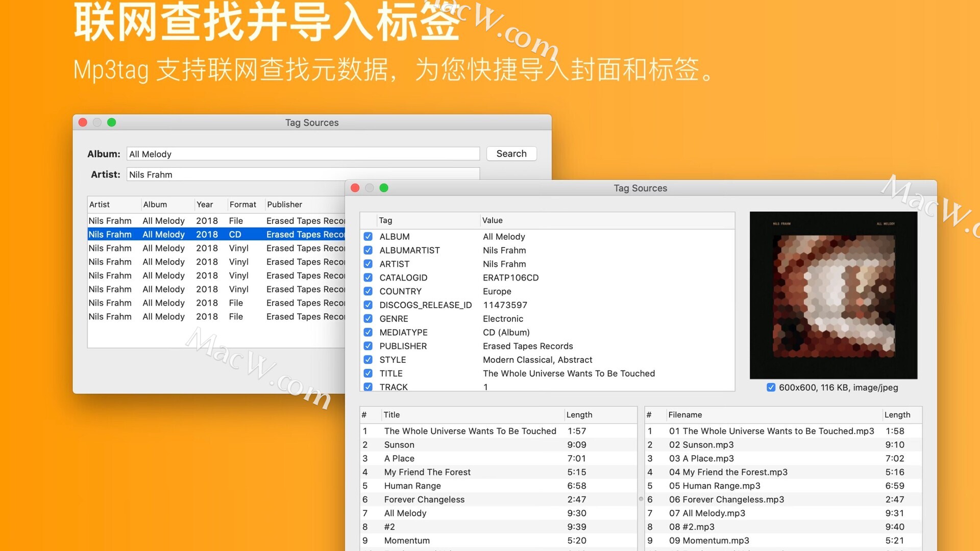Select the highlighted CD release row
The height and width of the screenshot is (551, 980).
(216, 234)
